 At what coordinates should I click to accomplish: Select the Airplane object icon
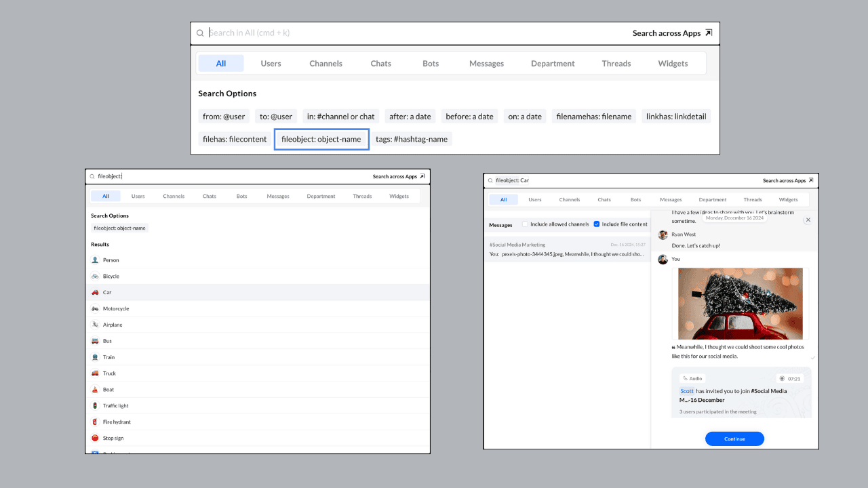pyautogui.click(x=95, y=325)
